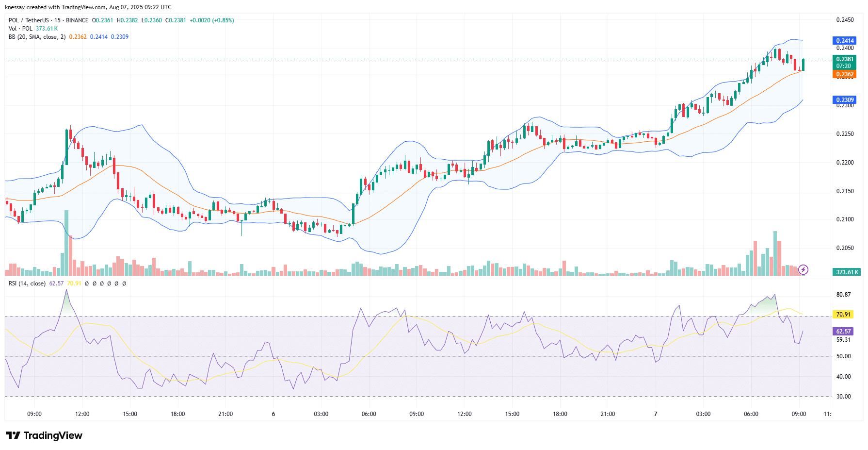Image resolution: width=868 pixels, height=450 pixels.
Task: Click the green 0.2381 current price label
Action: (845, 62)
